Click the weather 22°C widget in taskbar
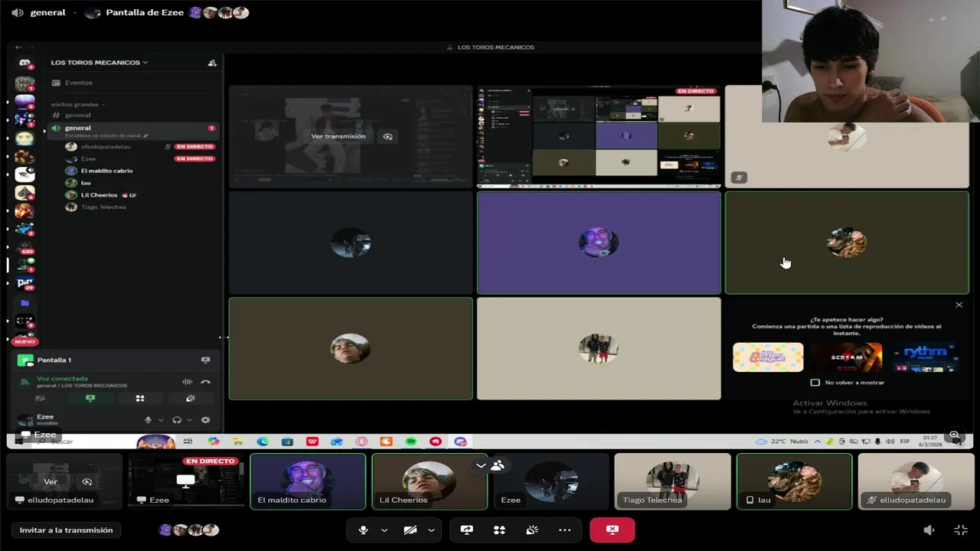The width and height of the screenshot is (980, 551). 781,442
